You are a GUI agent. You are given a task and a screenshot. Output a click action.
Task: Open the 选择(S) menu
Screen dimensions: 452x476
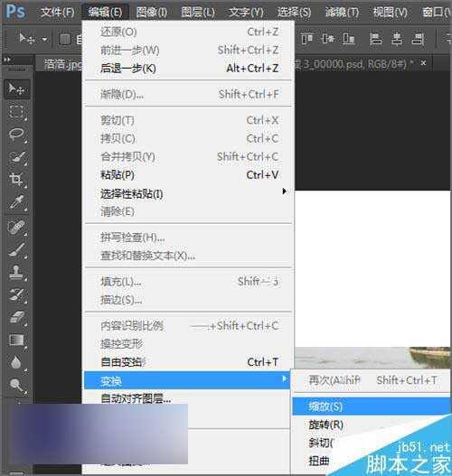pos(294,12)
